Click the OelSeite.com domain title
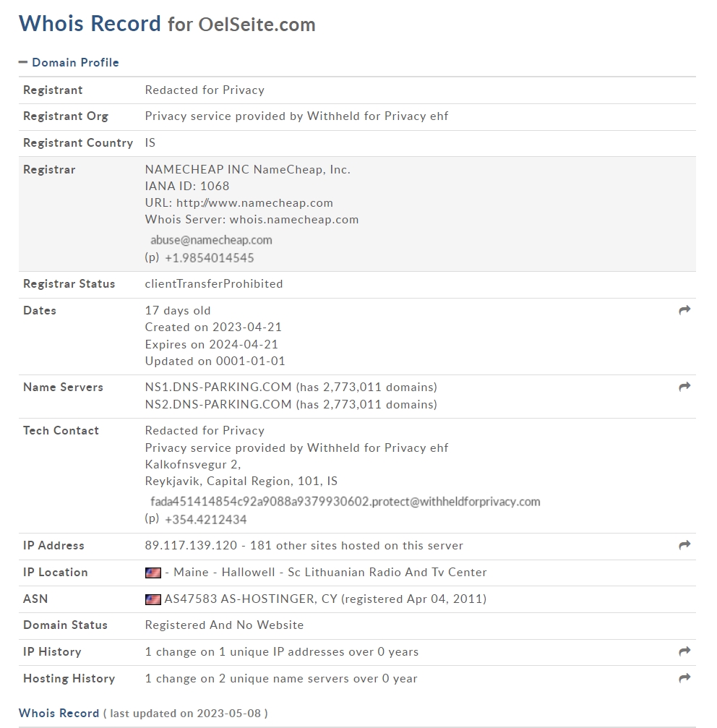Viewport: 717px width, 728px height. 257,25
